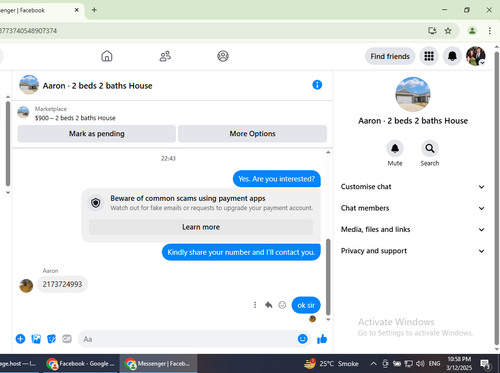Click house thumbnail in chat header
The image size is (500, 373).
coord(29,85)
